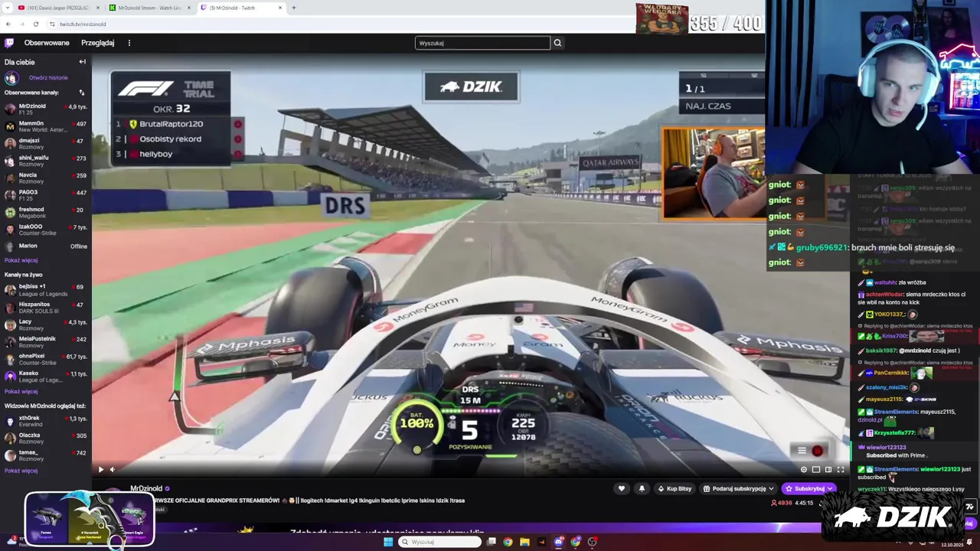Open PAGO3 F1 25 channel
980x551 pixels.
(x=46, y=195)
